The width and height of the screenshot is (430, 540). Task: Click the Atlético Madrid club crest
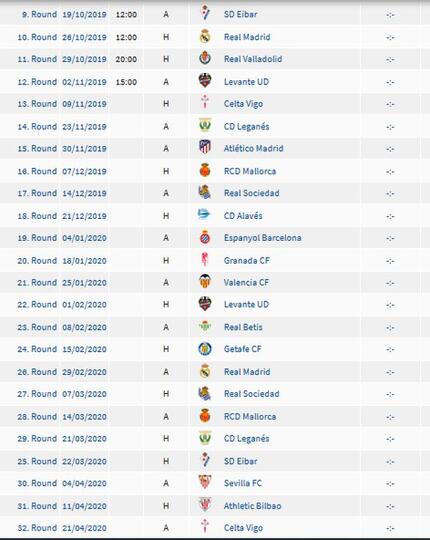coord(205,147)
